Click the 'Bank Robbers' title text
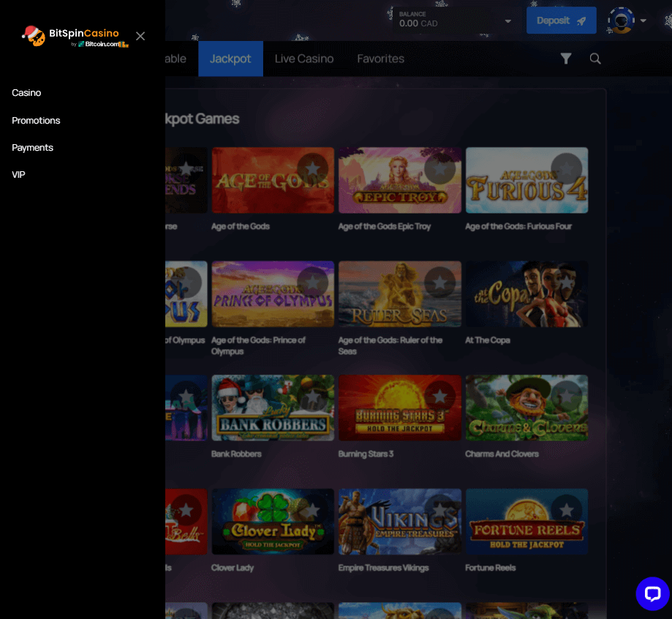Viewport: 672px width, 619px height. click(x=236, y=454)
